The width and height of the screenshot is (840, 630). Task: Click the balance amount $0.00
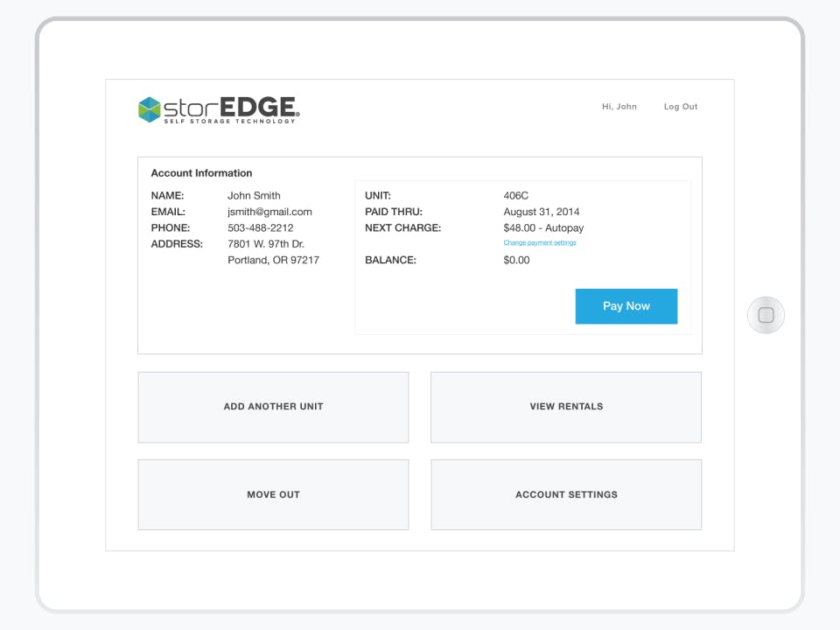coord(516,260)
